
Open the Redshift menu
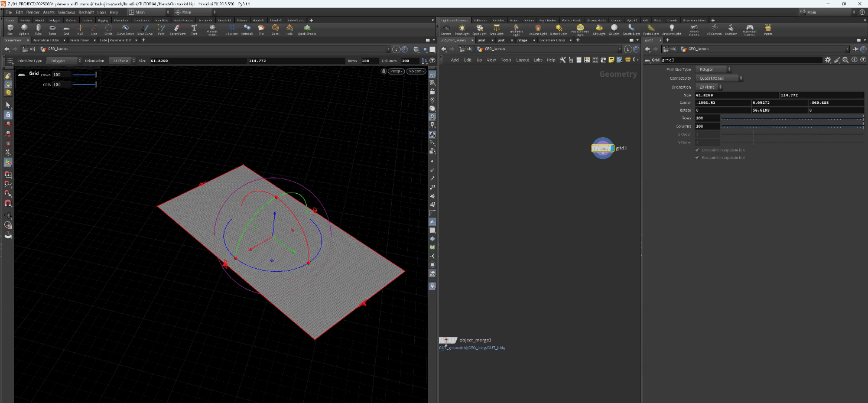click(x=86, y=12)
